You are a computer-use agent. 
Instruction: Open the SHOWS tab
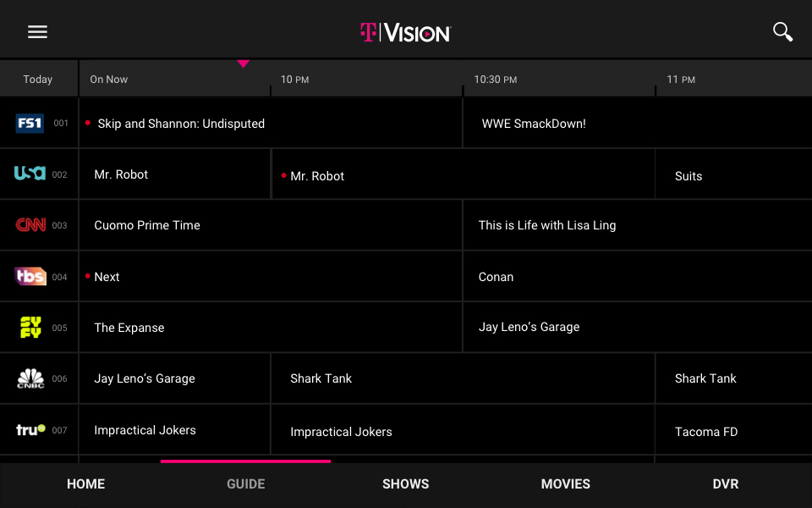pos(405,484)
